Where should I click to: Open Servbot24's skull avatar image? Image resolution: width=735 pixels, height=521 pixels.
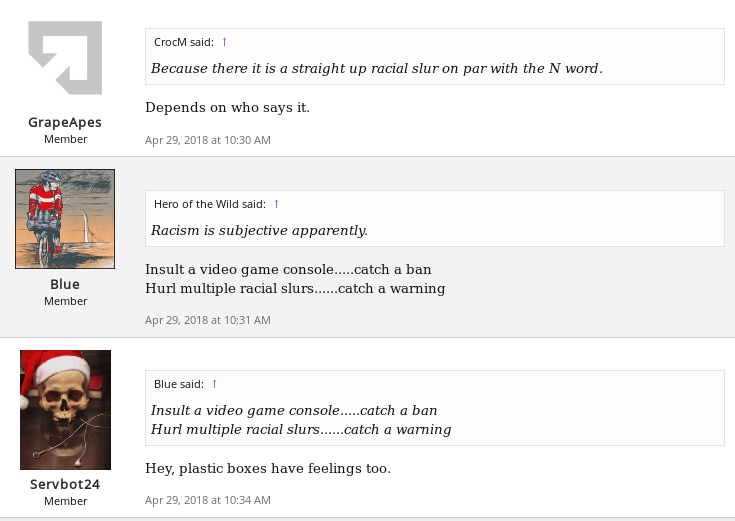(66, 410)
